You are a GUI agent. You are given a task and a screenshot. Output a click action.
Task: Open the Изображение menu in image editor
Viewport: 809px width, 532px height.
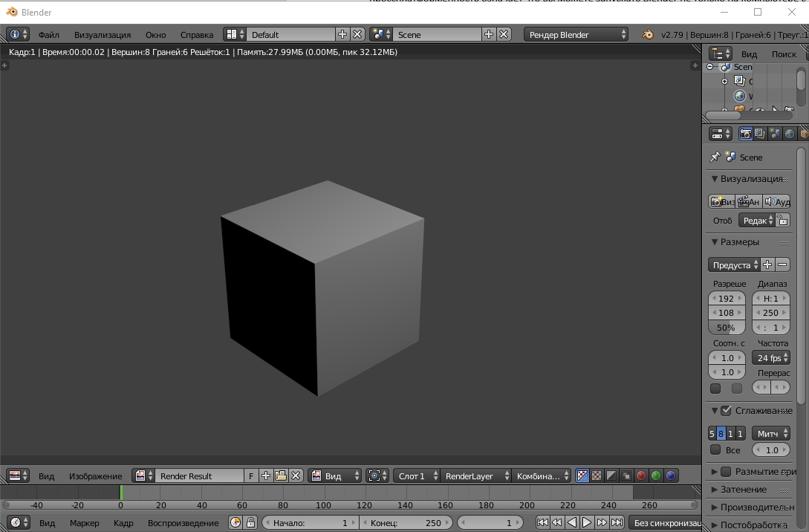(x=95, y=476)
